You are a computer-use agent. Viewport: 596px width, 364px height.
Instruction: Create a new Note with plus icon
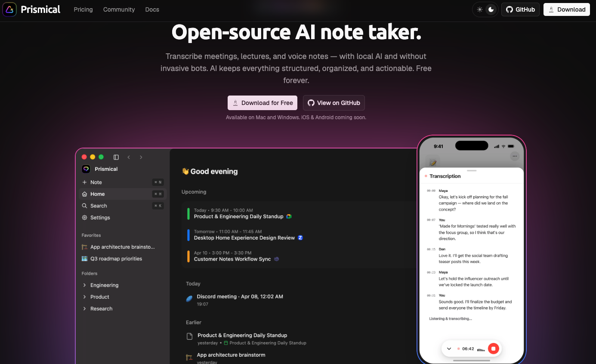pyautogui.click(x=123, y=182)
